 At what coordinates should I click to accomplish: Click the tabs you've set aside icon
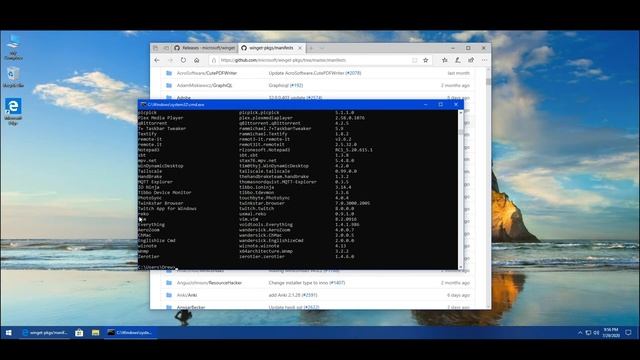pyautogui.click(x=156, y=48)
